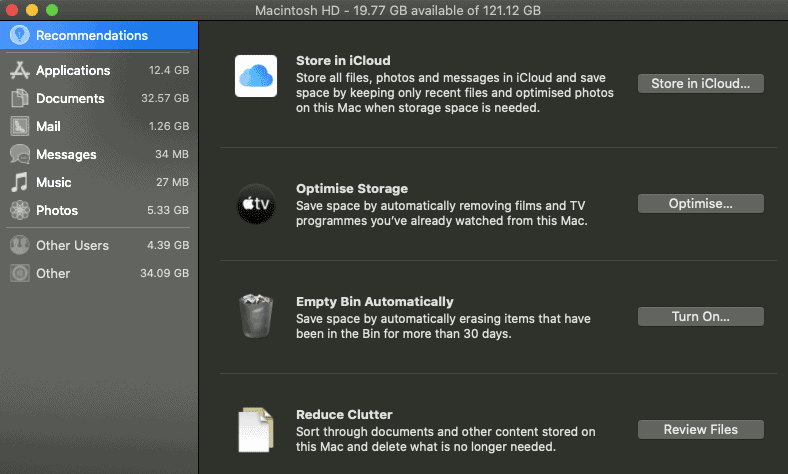Click the Documents sidebar icon
Image resolution: width=788 pixels, height=474 pixels.
click(20, 98)
